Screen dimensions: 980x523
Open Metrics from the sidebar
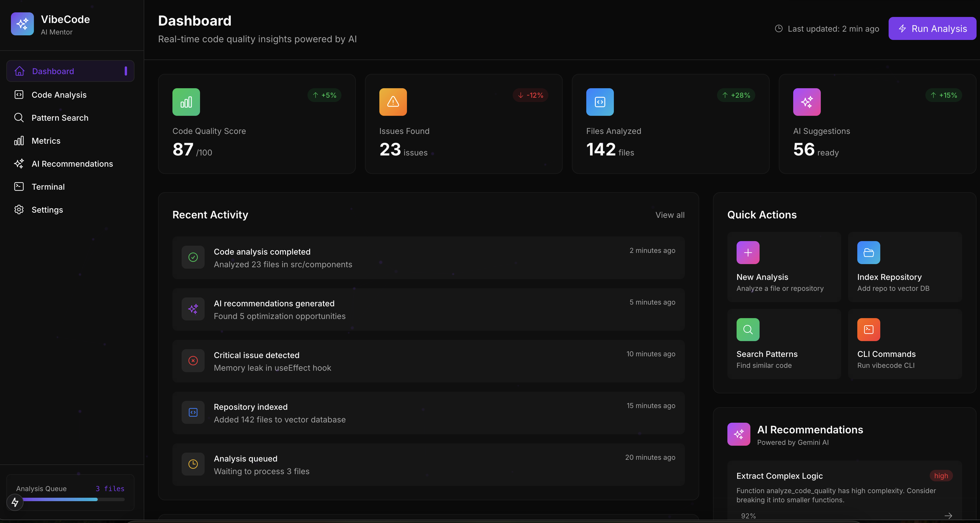[x=46, y=141]
